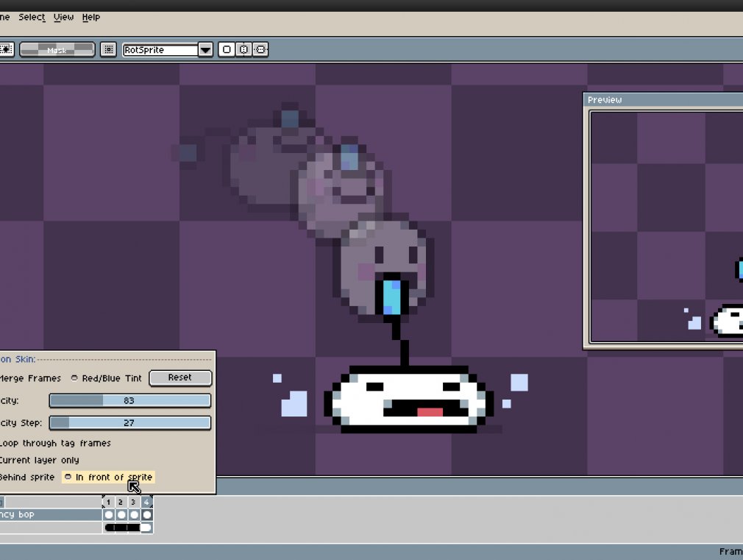Viewport: 743px width, 560px height.
Task: Select the bottom layer's frame 4 cel
Action: click(x=146, y=528)
